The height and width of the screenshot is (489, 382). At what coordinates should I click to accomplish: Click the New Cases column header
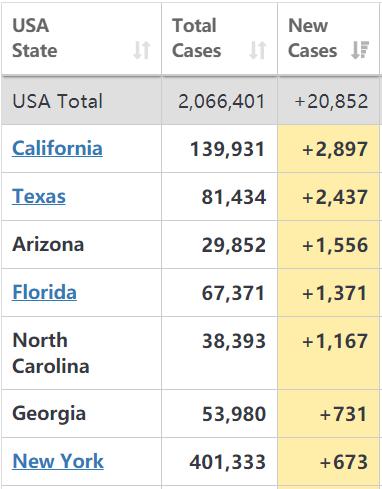pos(328,39)
